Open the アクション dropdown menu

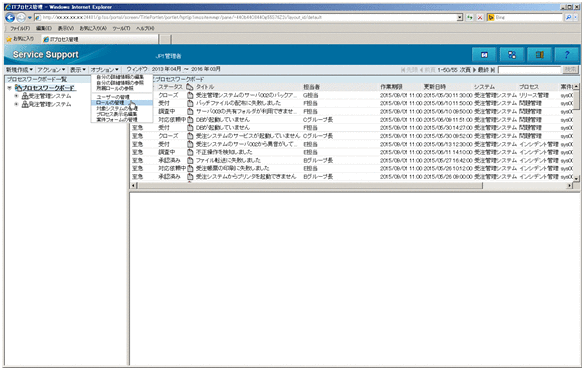click(x=51, y=70)
